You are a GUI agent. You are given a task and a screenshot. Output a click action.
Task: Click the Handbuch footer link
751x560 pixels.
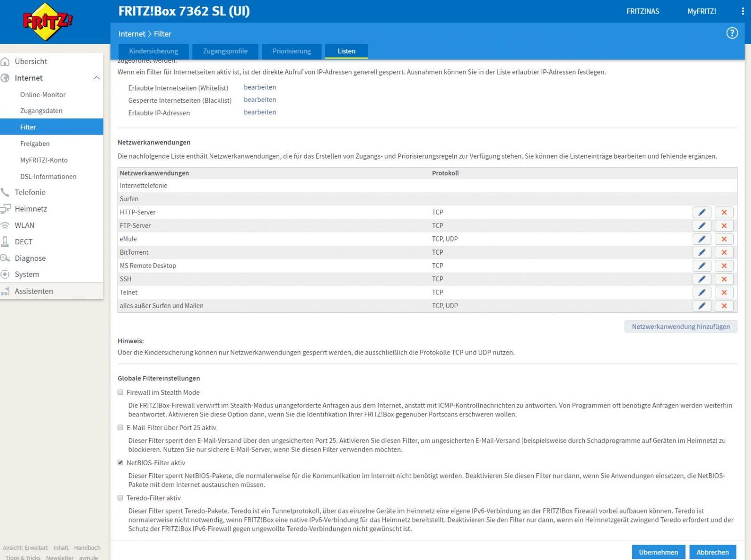[87, 548]
